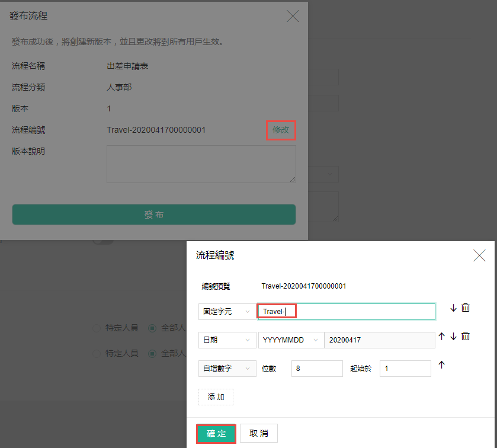Delete the 日期 row with trash icon

(x=465, y=337)
